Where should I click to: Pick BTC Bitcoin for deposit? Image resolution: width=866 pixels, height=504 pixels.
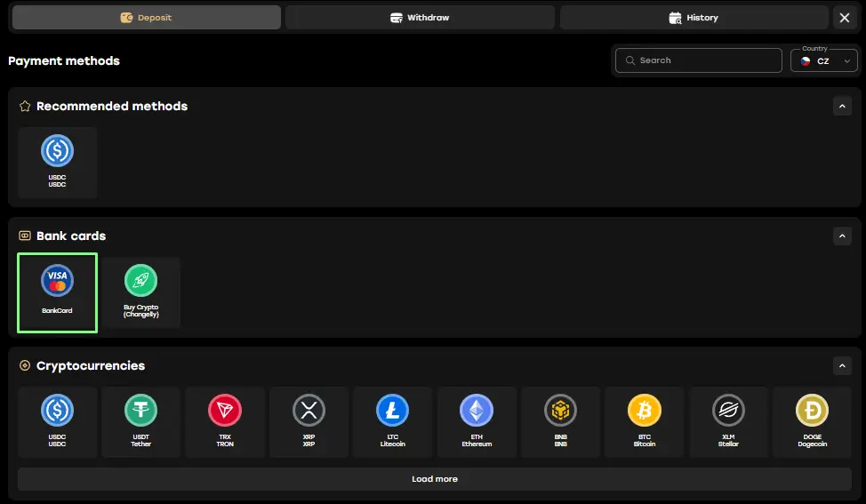coord(644,421)
